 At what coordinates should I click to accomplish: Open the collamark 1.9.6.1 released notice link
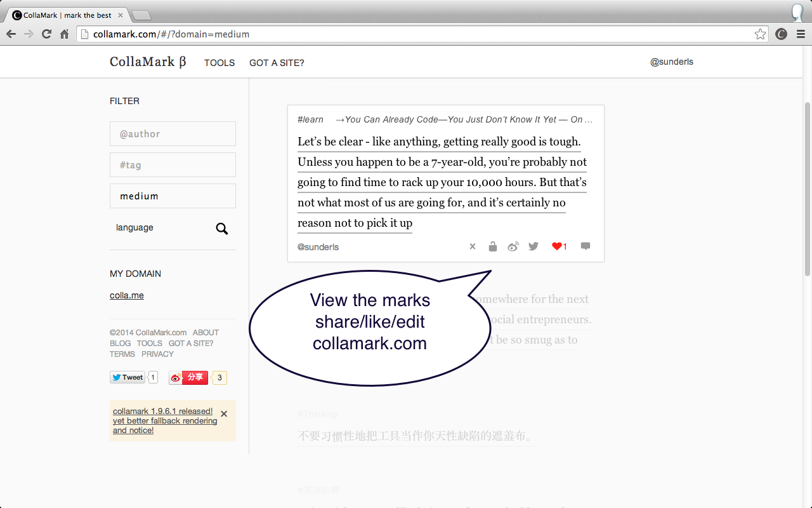point(165,421)
